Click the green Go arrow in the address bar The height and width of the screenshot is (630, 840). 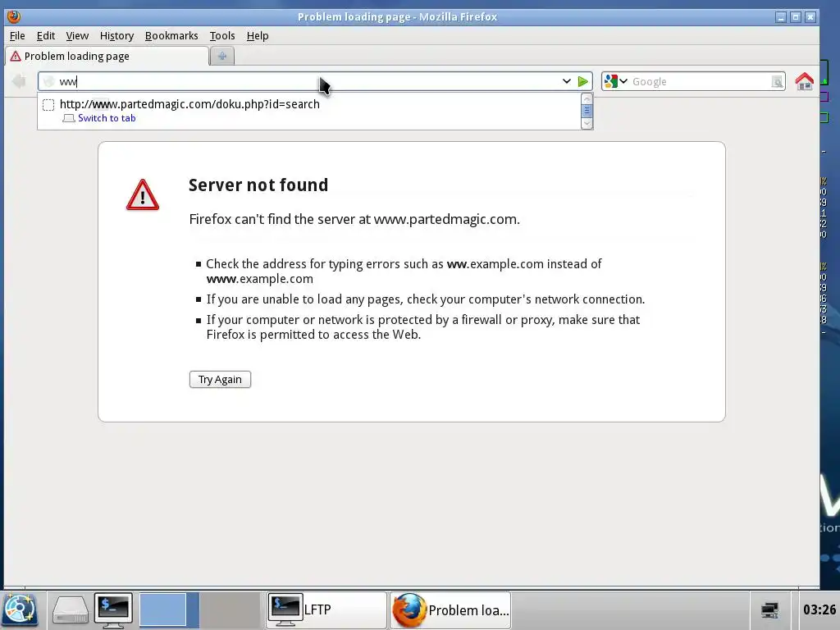coord(583,81)
